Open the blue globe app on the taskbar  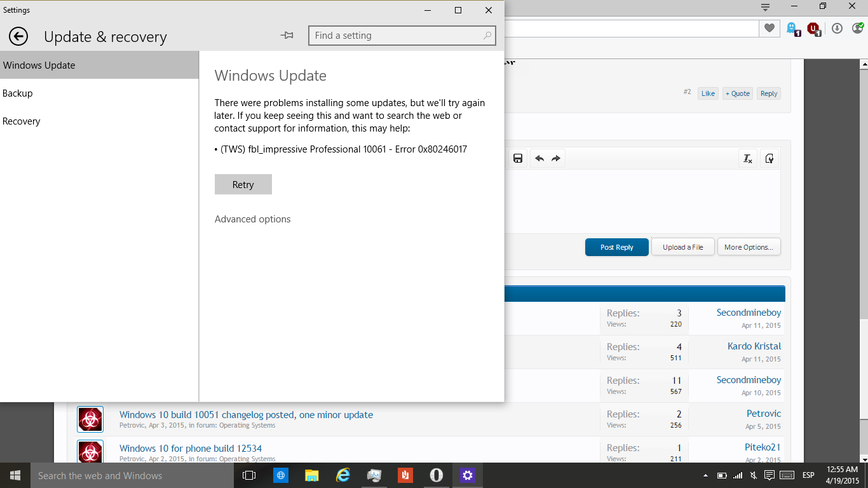click(x=281, y=475)
